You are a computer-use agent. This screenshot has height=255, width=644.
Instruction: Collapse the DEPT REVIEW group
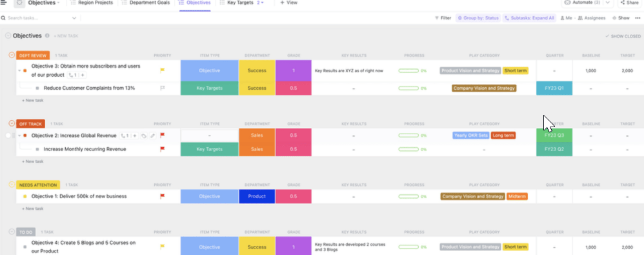point(12,55)
